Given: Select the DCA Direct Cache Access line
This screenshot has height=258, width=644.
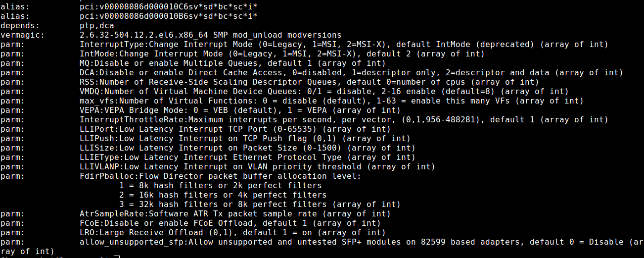Looking at the screenshot, I should (351, 73).
